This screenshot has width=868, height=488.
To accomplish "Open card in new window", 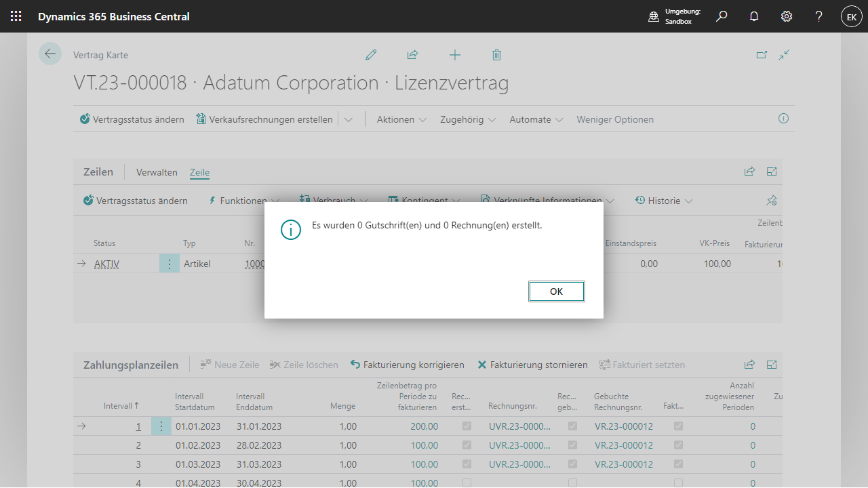I will tap(762, 55).
